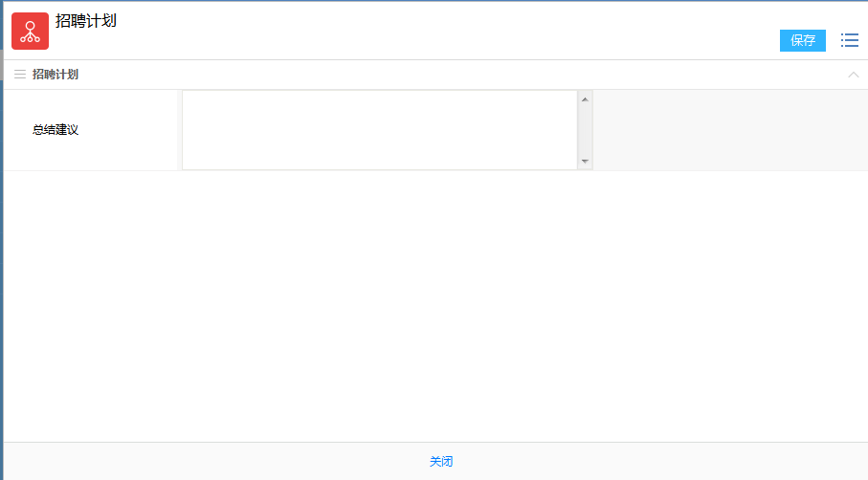
Task: Click the blank header space left of 保存
Action: pos(443,31)
